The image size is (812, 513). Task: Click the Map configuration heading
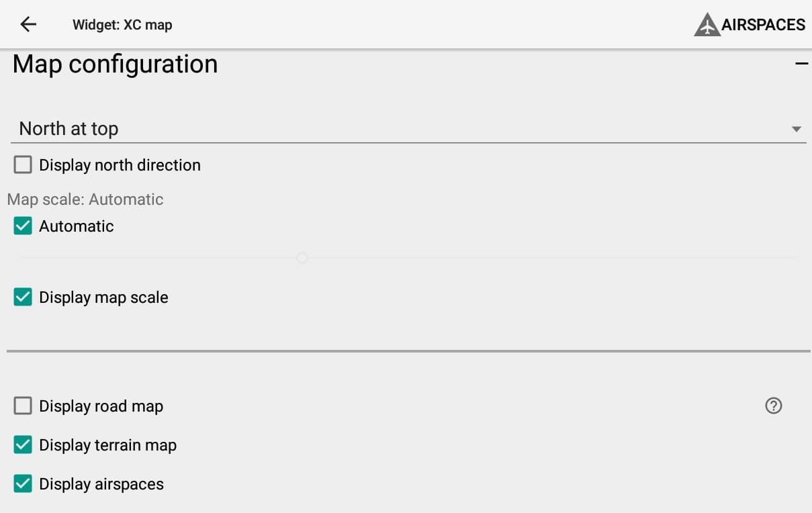(115, 64)
